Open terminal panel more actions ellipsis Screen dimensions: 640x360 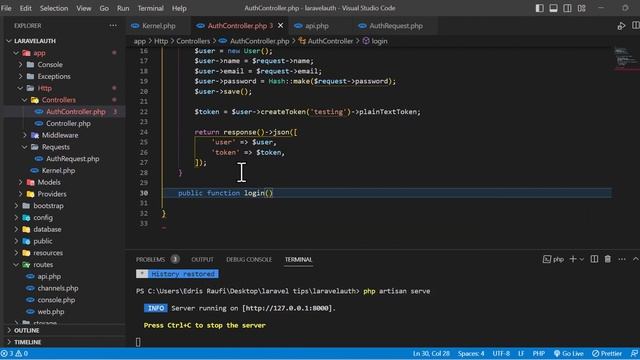click(622, 259)
